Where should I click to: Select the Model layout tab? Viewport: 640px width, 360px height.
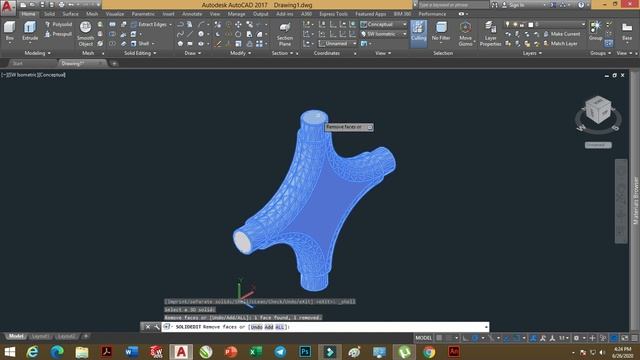(16, 336)
